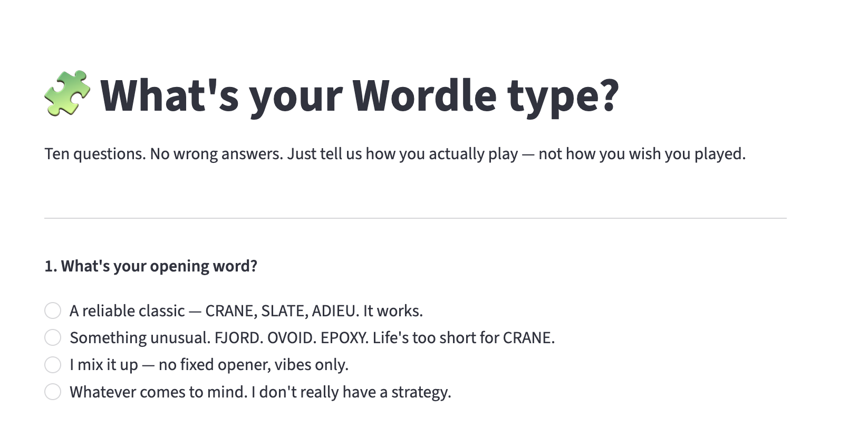Click "not how you wish you played" text
This screenshot has height=427, width=868.
coord(642,154)
